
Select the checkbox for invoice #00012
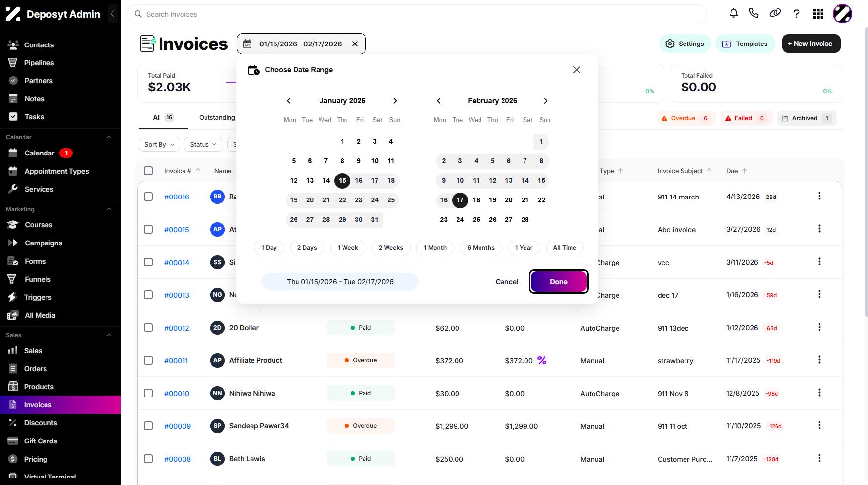tap(148, 328)
